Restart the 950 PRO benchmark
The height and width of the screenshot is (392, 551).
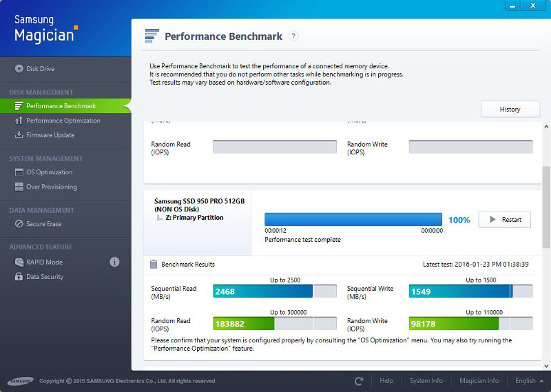coord(505,219)
